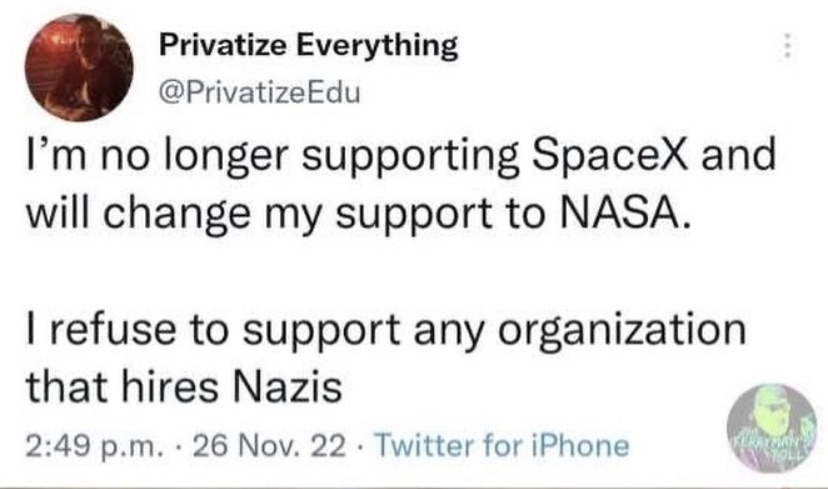Open the three-dot more options menu
Screen dimensions: 828x489
click(x=786, y=46)
